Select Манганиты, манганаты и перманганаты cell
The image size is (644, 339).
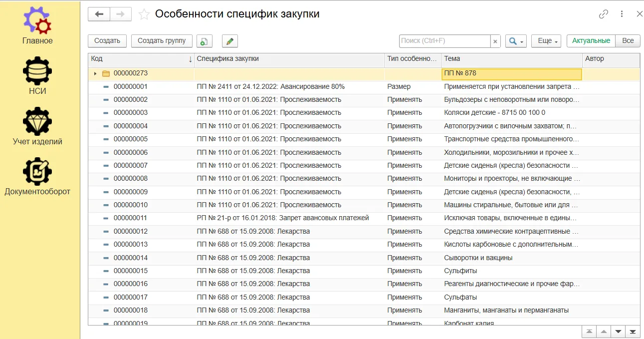512,311
